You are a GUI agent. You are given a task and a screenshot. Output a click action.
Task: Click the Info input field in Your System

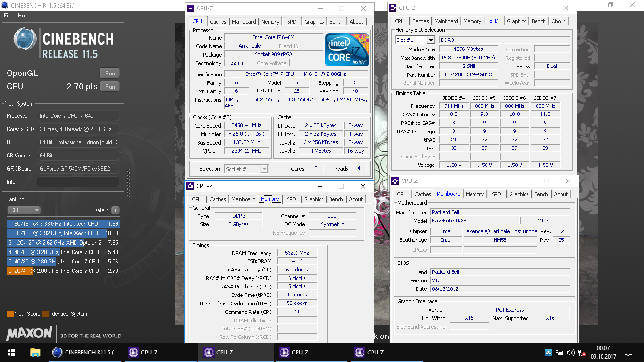[x=78, y=182]
